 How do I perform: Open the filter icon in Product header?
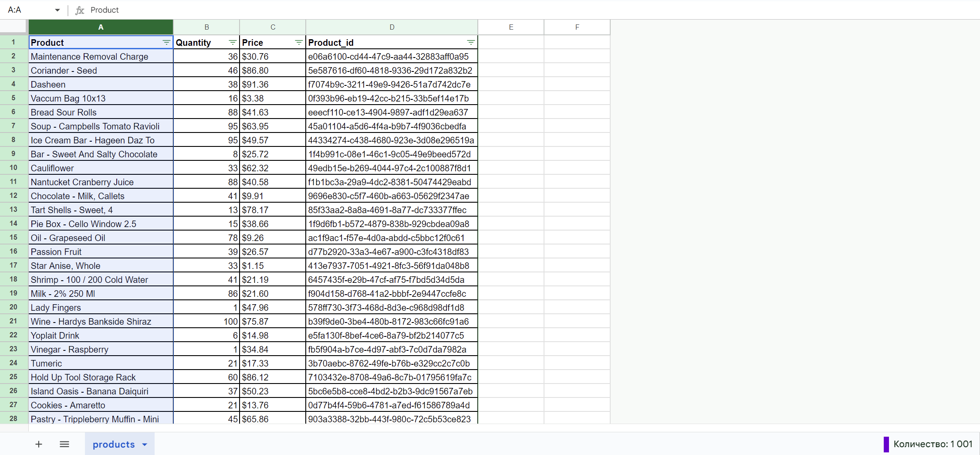[x=166, y=42]
